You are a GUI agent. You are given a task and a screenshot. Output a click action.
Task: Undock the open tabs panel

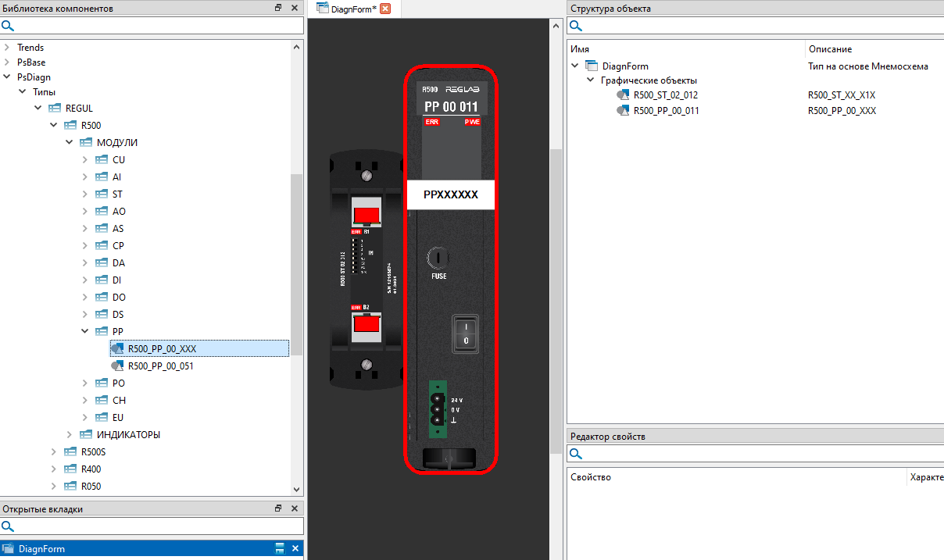click(x=278, y=508)
